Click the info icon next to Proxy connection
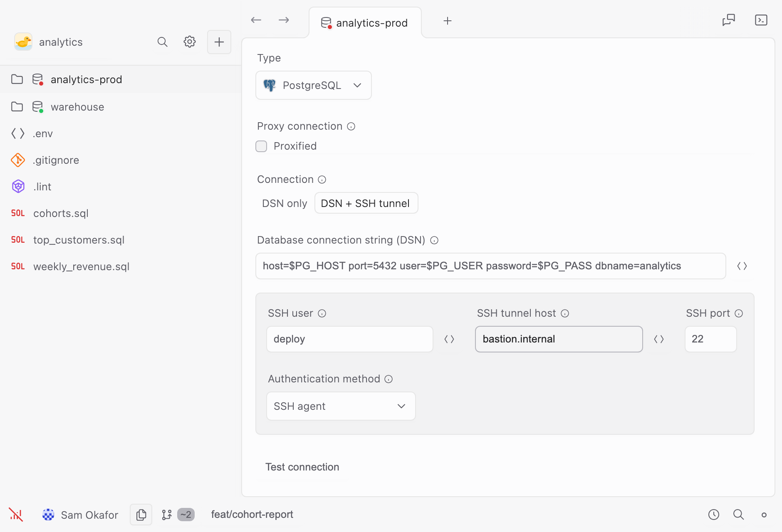 tap(351, 126)
